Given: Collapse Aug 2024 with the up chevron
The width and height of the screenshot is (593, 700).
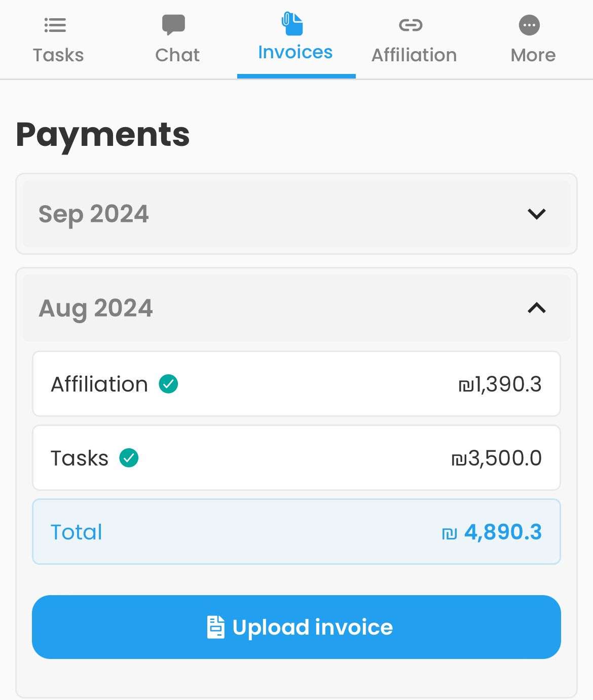Looking at the screenshot, I should point(536,307).
